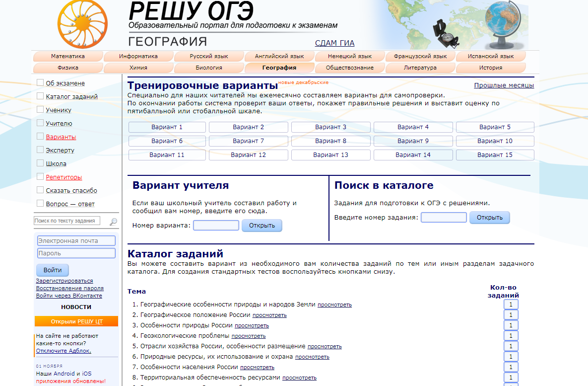Viewport: 588px width, 386px height.
Task: Toggle checkbox beside Сказать спасибо
Action: coord(40,190)
